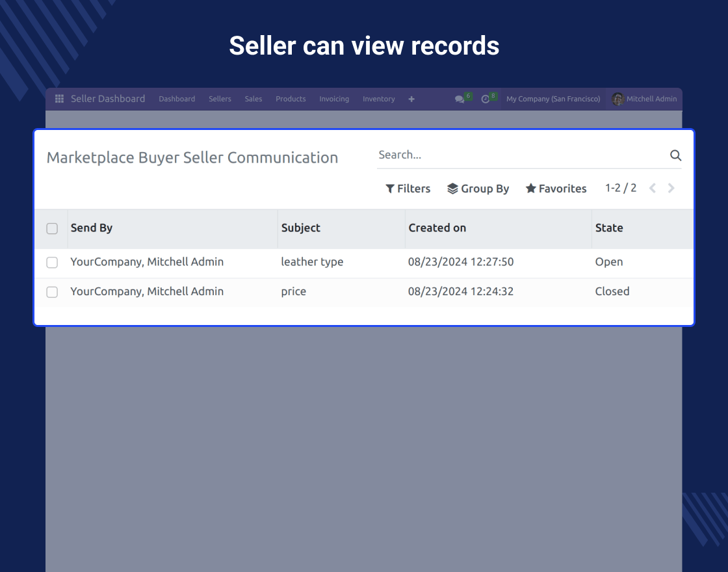Sort by Send By column header
The image size is (728, 572).
click(172, 228)
